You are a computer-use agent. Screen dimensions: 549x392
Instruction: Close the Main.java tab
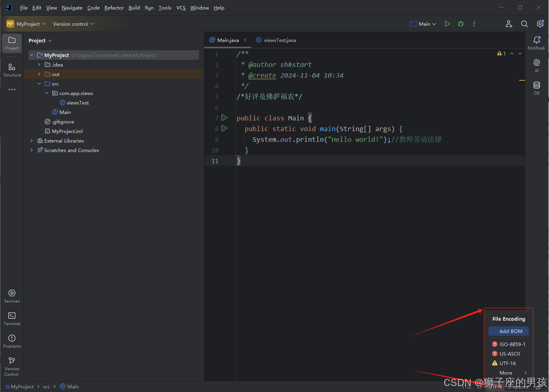tap(245, 40)
